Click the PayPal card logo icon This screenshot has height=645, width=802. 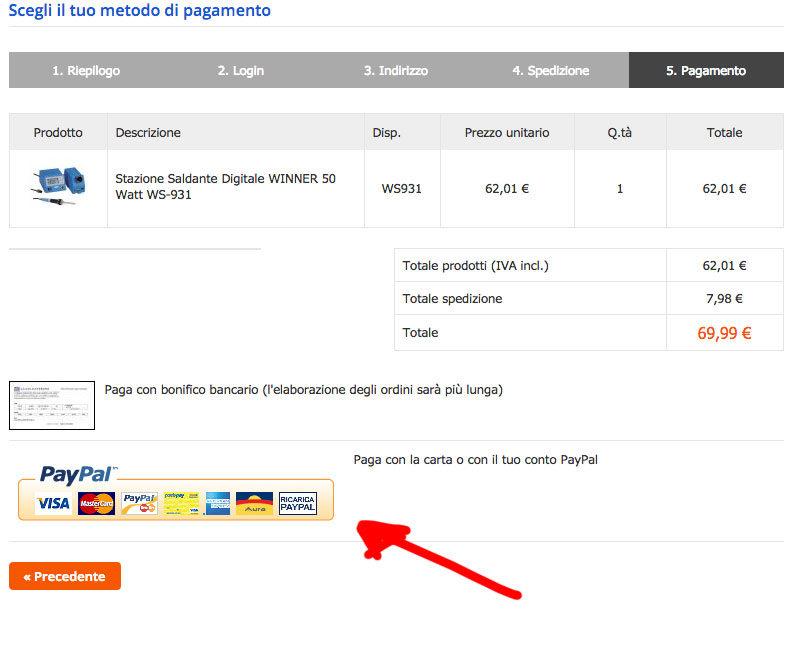point(140,504)
